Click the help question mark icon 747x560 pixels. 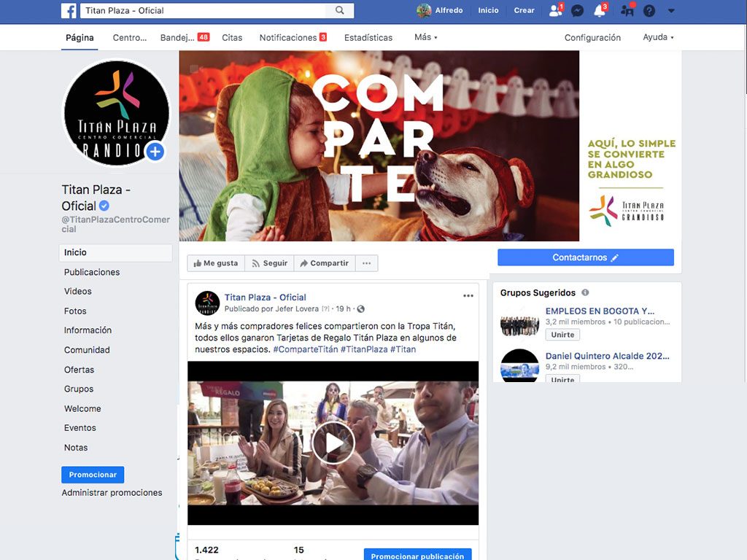tap(649, 11)
